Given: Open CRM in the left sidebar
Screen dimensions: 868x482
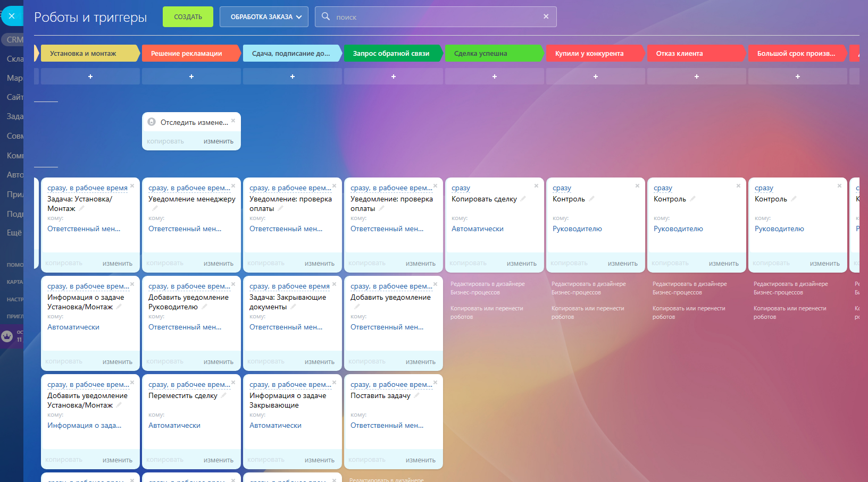Looking at the screenshot, I should [x=14, y=40].
